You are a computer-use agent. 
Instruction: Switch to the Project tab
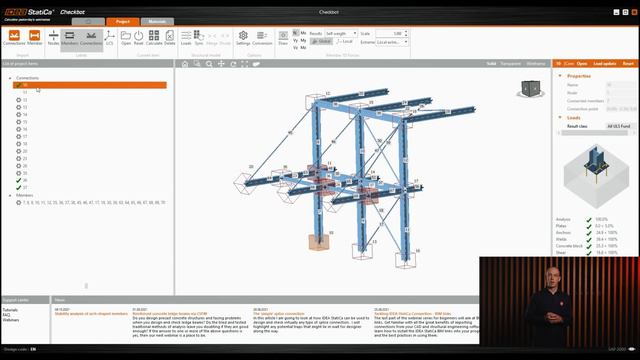[122, 21]
